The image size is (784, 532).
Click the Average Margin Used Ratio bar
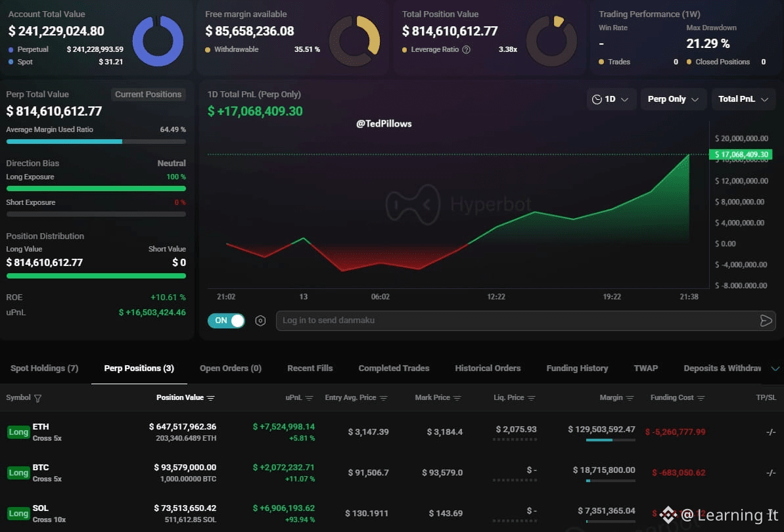(x=96, y=142)
